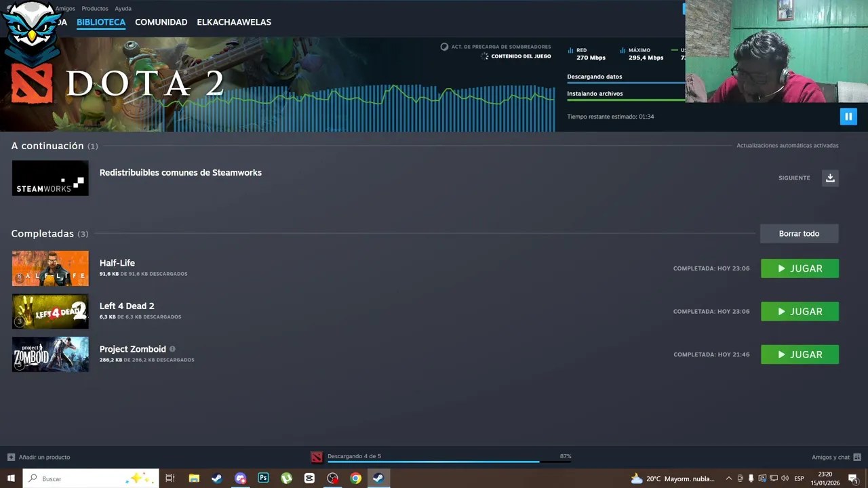Image resolution: width=868 pixels, height=488 pixels.
Task: Click the download-next icon for Steamworks redistributables
Action: click(x=830, y=178)
